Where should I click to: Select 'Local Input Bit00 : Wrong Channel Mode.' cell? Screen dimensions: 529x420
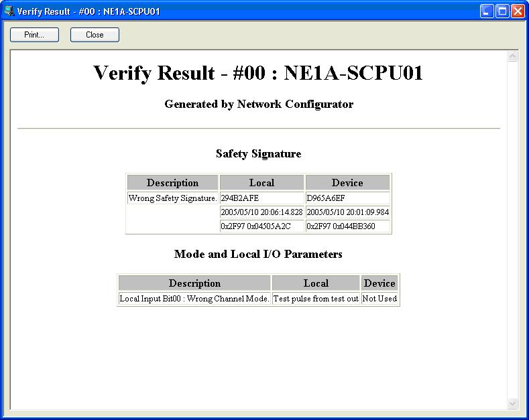click(x=194, y=299)
